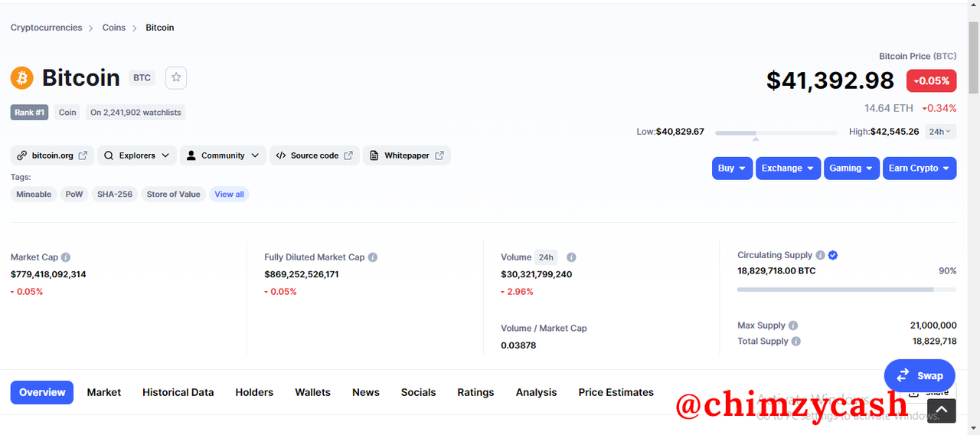Viewport: 980px width, 435px height.
Task: Switch to the Wallets tab
Action: 313,393
